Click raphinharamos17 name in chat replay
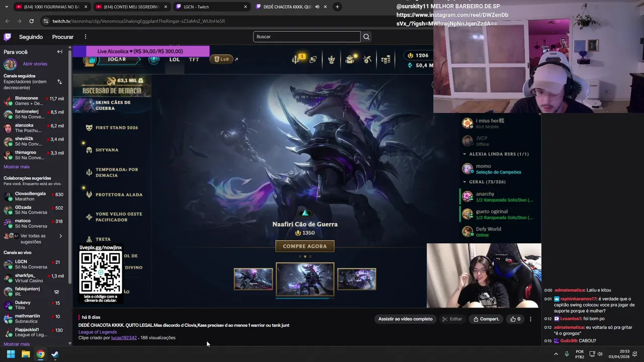Viewport: 644px width, 362px height. [x=579, y=299]
